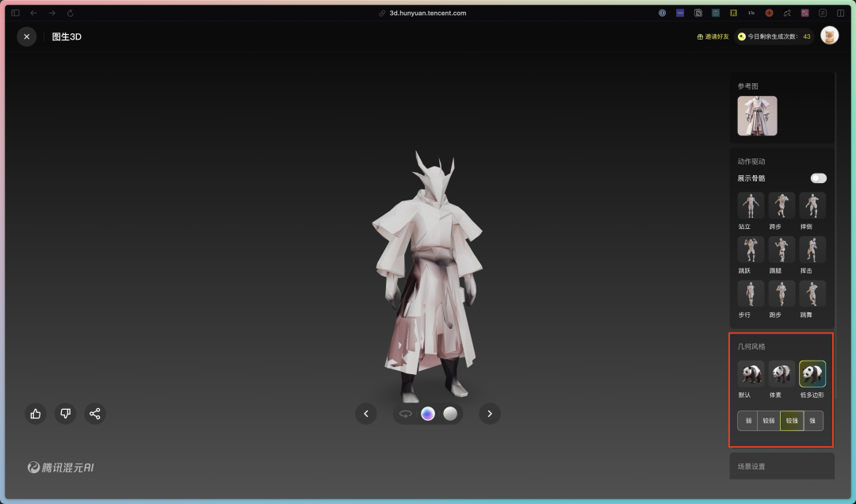Click the auto-rotate loop icon under the model

405,414
